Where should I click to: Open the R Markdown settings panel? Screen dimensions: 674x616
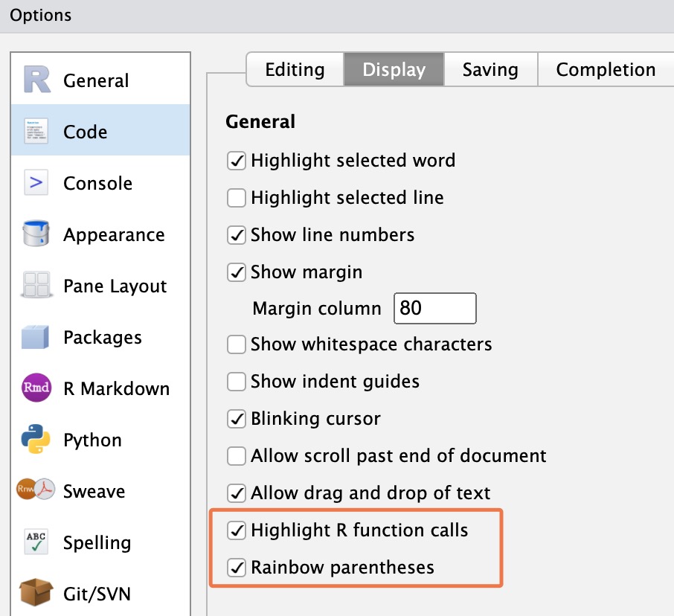[33, 388]
